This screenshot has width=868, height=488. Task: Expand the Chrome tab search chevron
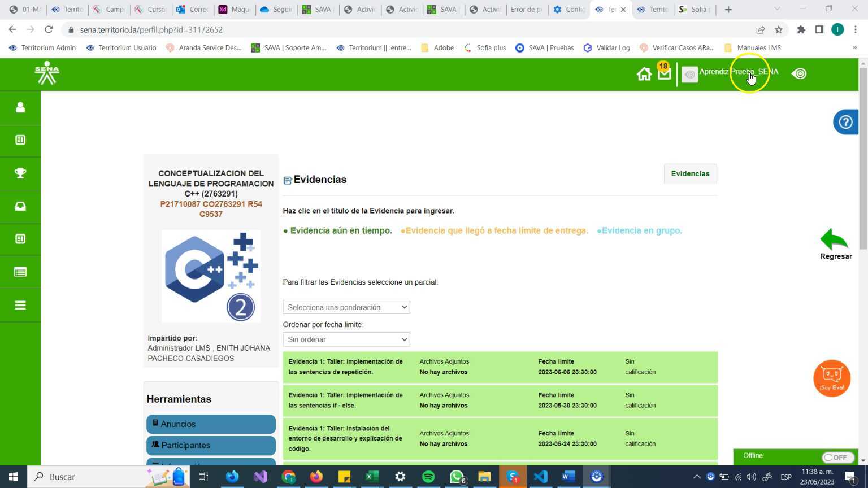[x=777, y=9]
